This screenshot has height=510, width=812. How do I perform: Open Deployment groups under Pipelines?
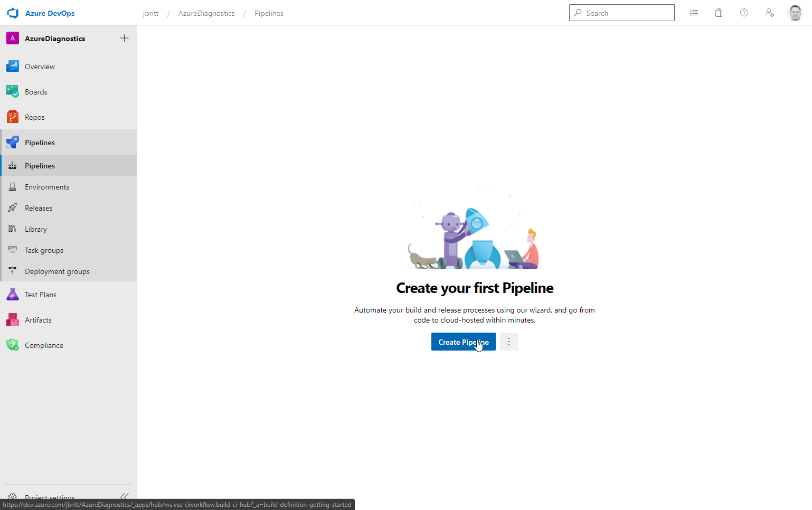coord(69,271)
